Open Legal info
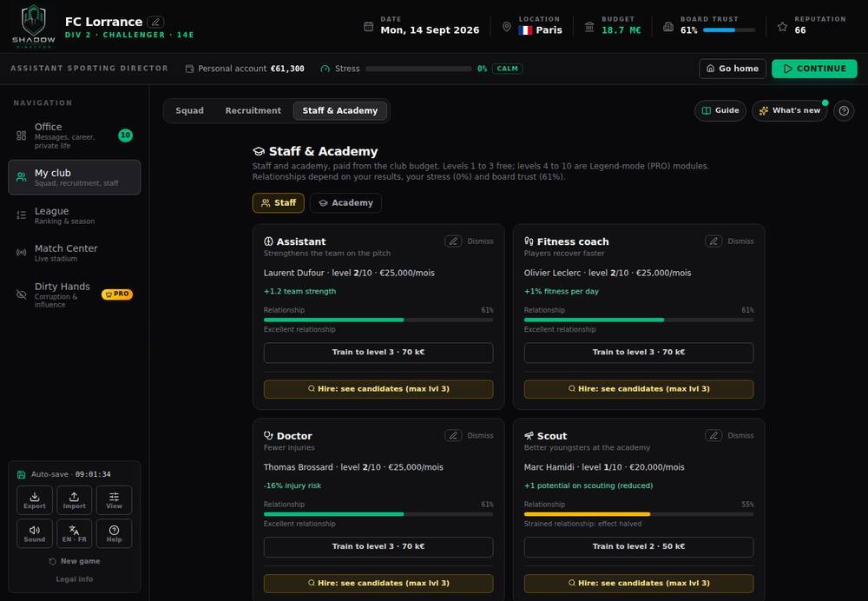Screen dimensions: 868x601 [74, 579]
